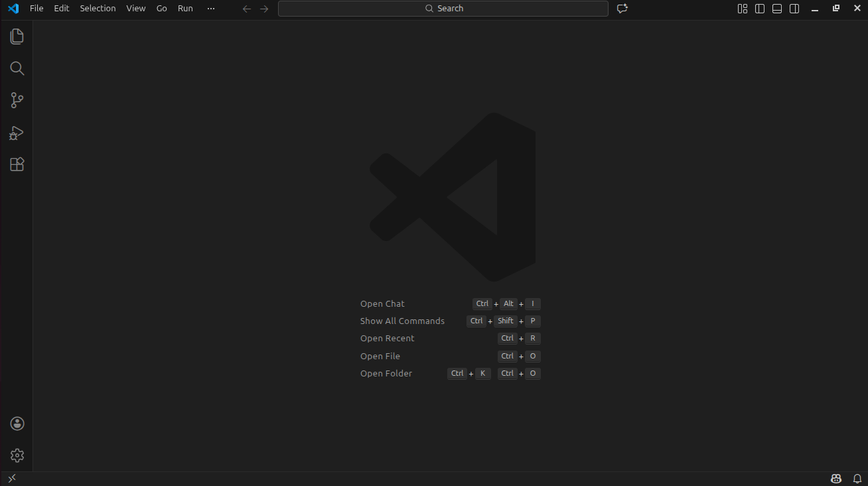
Task: Open the Run and Debug view
Action: click(x=17, y=133)
